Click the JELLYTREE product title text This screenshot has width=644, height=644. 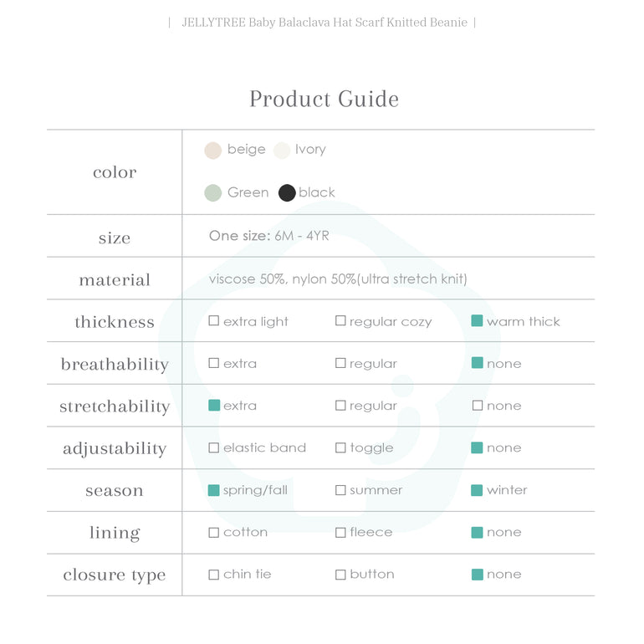[323, 23]
